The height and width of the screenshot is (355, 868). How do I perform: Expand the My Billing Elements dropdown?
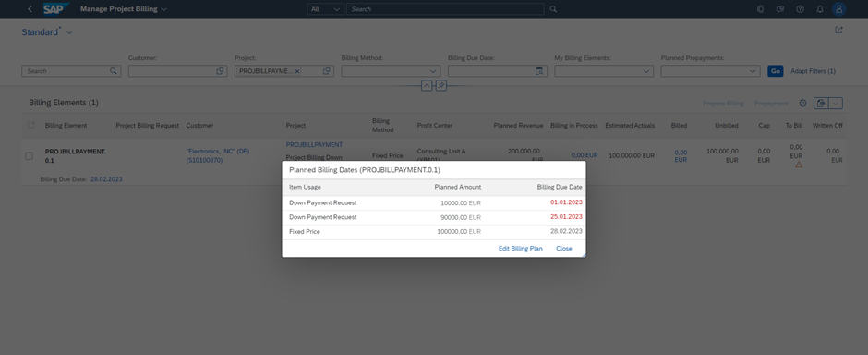click(x=646, y=71)
